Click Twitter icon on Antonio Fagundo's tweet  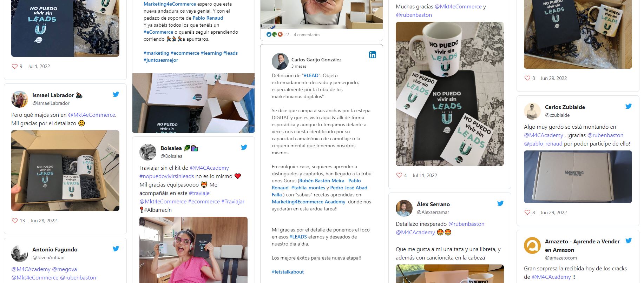[x=116, y=249]
